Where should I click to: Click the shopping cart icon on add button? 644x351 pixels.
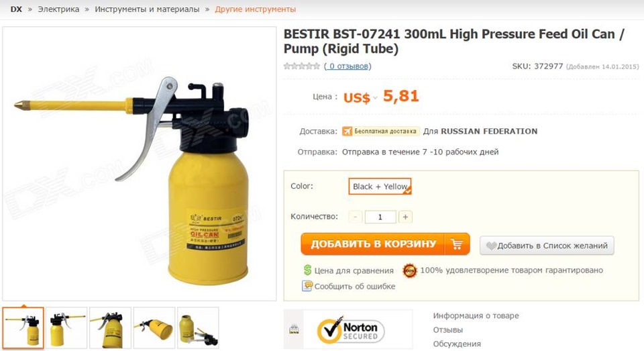click(x=456, y=244)
